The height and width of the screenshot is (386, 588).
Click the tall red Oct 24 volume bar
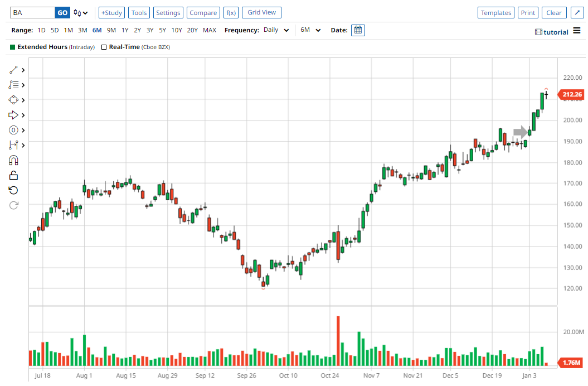pyautogui.click(x=338, y=341)
